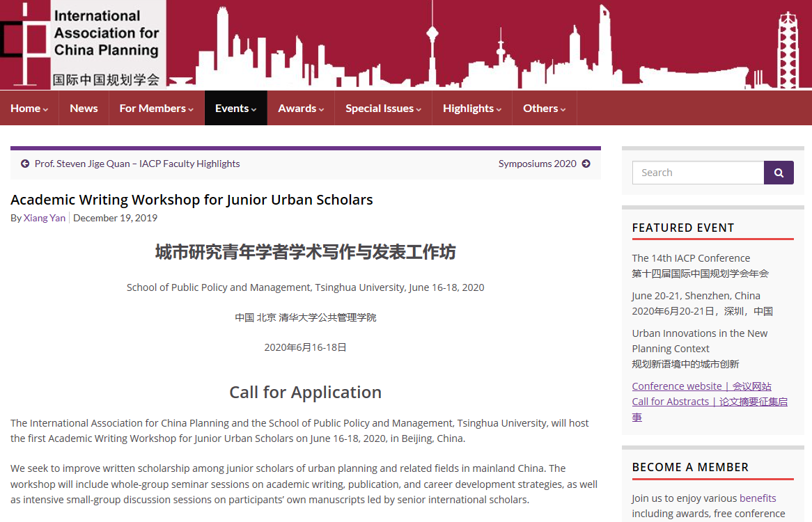
Task: Click the search magnifier button
Action: click(x=779, y=173)
